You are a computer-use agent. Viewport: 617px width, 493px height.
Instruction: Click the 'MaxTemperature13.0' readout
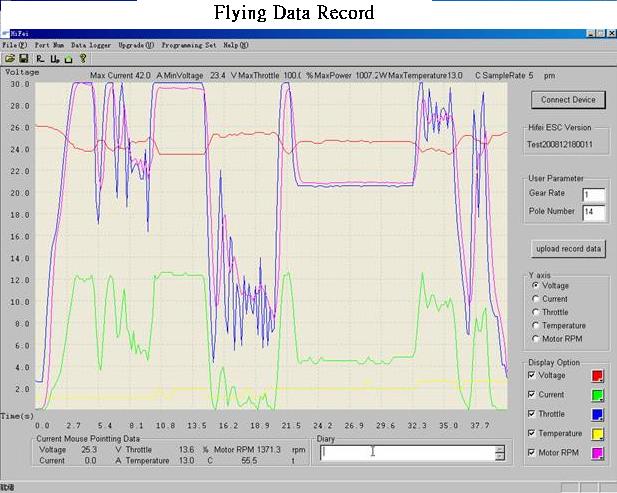425,75
